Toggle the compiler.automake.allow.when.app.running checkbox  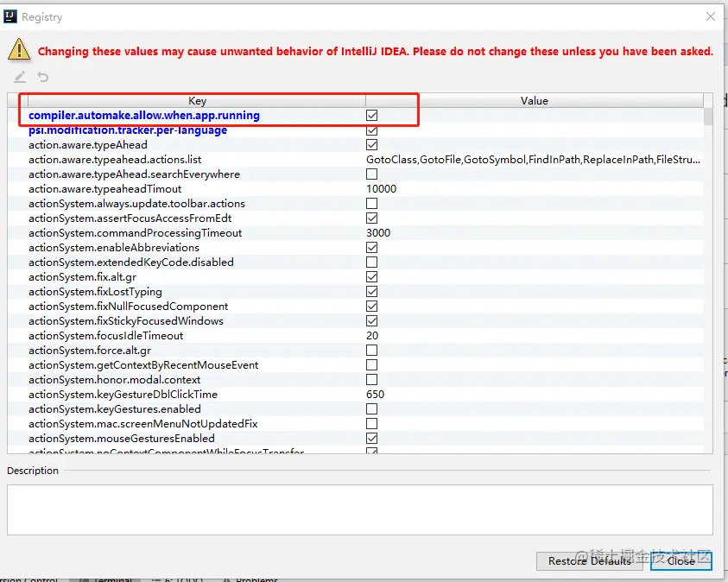click(371, 115)
